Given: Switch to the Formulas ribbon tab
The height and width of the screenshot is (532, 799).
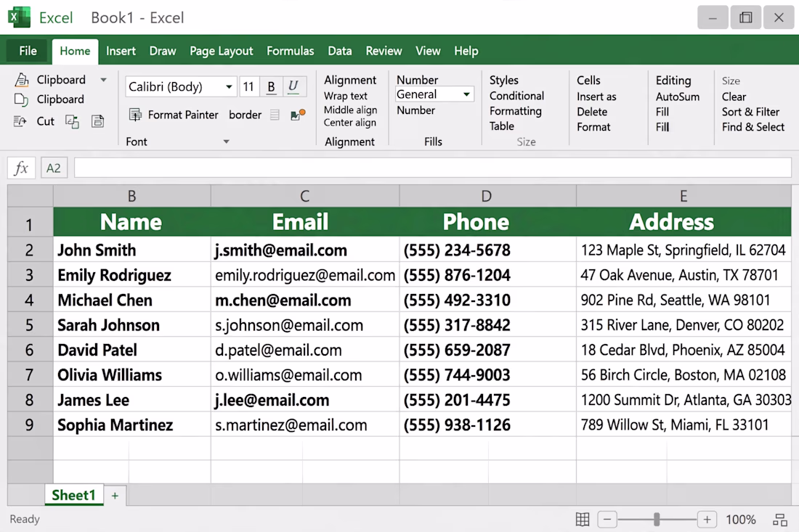Looking at the screenshot, I should click(291, 51).
